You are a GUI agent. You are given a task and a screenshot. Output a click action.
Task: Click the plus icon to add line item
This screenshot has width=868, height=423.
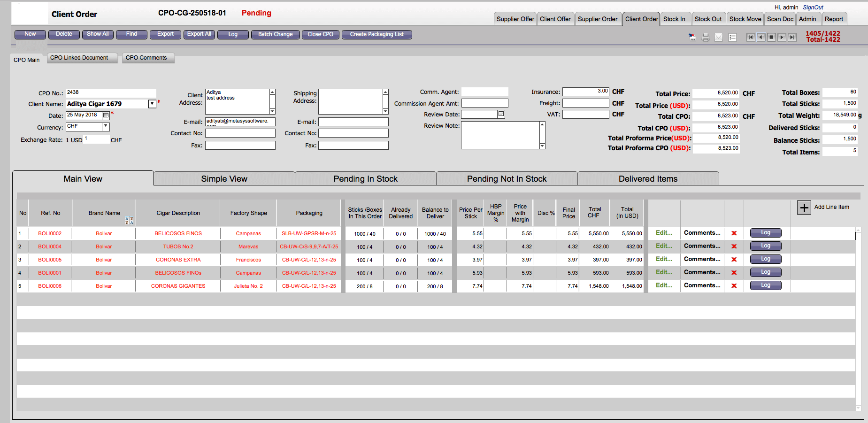pyautogui.click(x=804, y=208)
